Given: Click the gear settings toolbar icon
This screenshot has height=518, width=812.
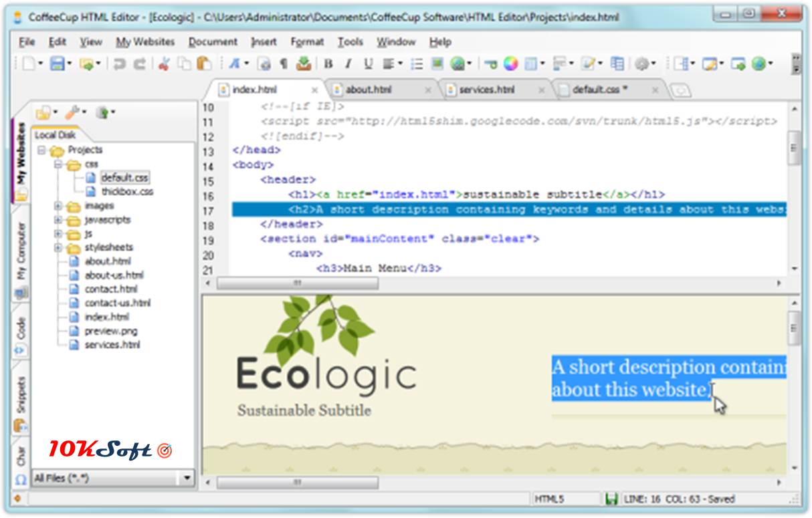Looking at the screenshot, I should tap(641, 63).
